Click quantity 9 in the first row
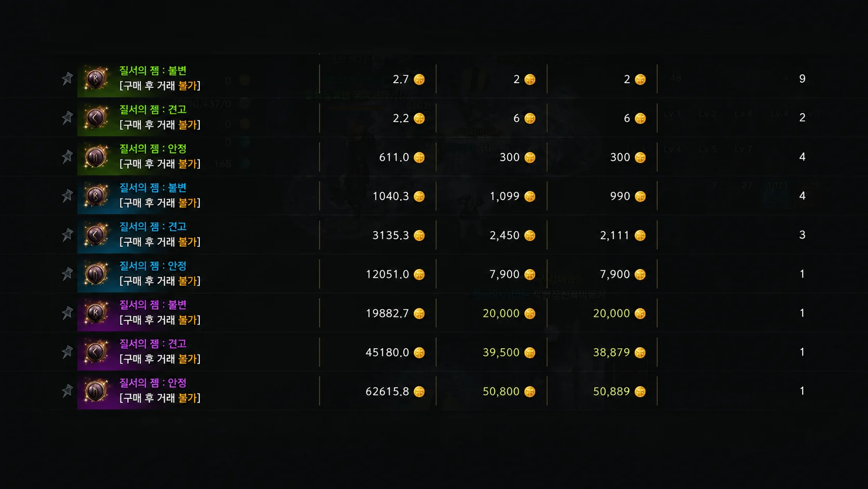 click(x=802, y=78)
